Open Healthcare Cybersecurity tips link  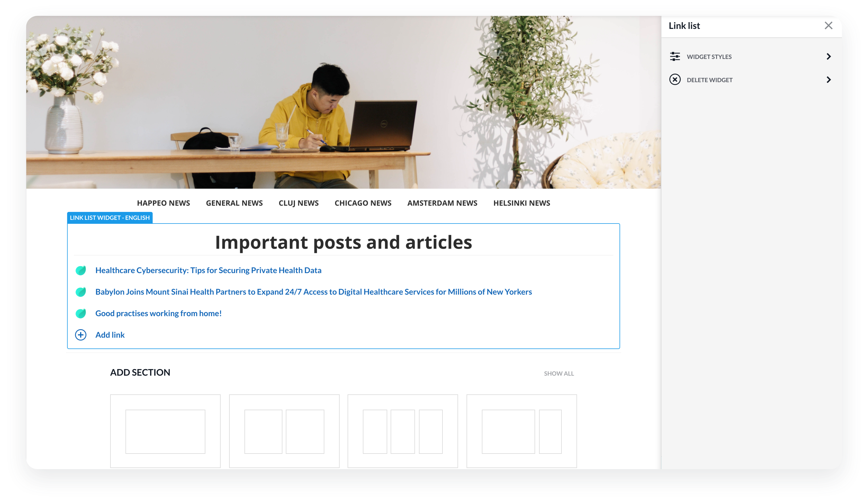coord(208,271)
